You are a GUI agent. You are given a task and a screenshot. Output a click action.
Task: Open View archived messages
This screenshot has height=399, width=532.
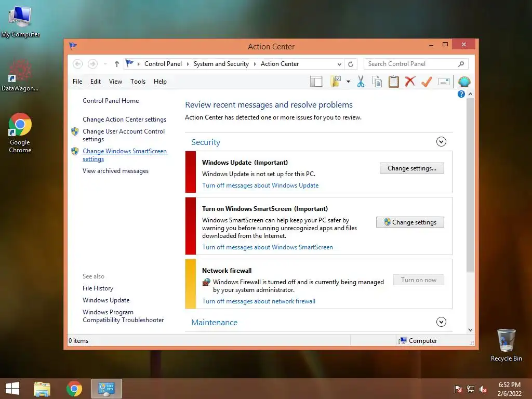pos(115,171)
